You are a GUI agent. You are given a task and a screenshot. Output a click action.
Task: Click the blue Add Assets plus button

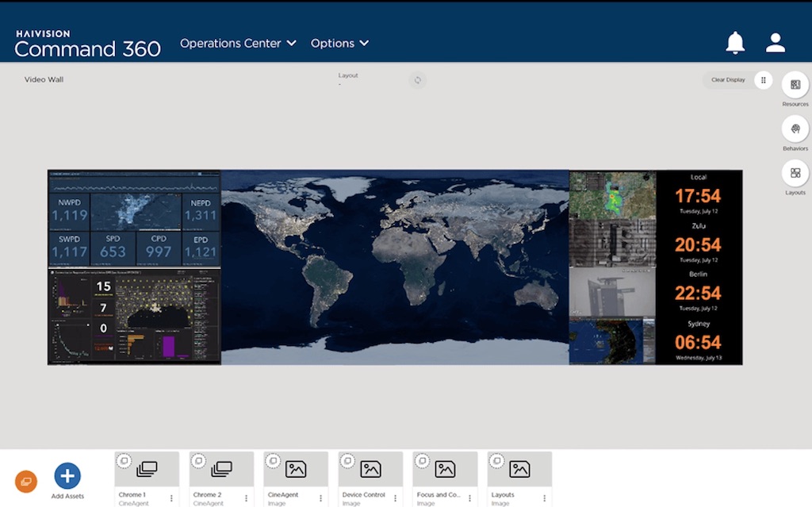[67, 475]
